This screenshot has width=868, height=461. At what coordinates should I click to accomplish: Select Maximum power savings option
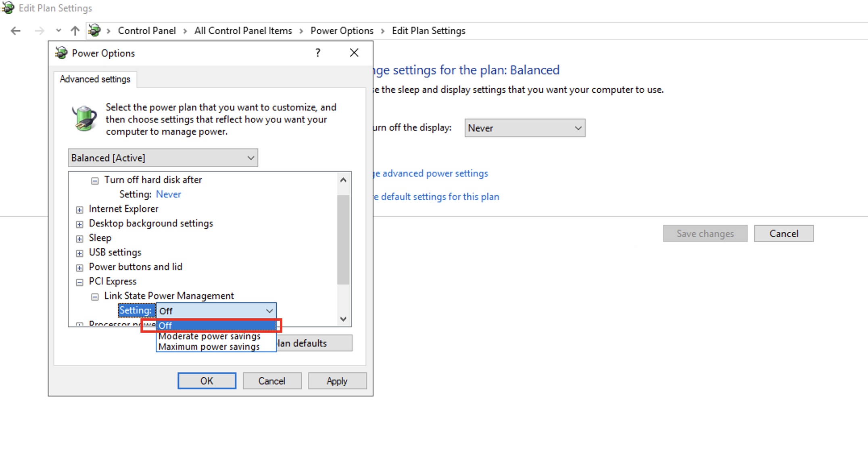pyautogui.click(x=209, y=347)
